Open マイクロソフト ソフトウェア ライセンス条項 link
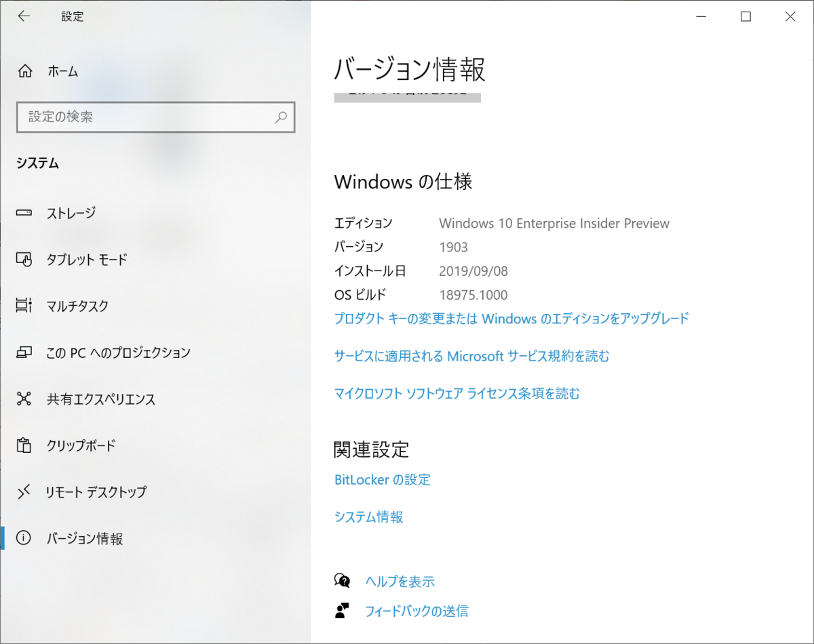Screen dimensions: 814x644 click(457, 393)
